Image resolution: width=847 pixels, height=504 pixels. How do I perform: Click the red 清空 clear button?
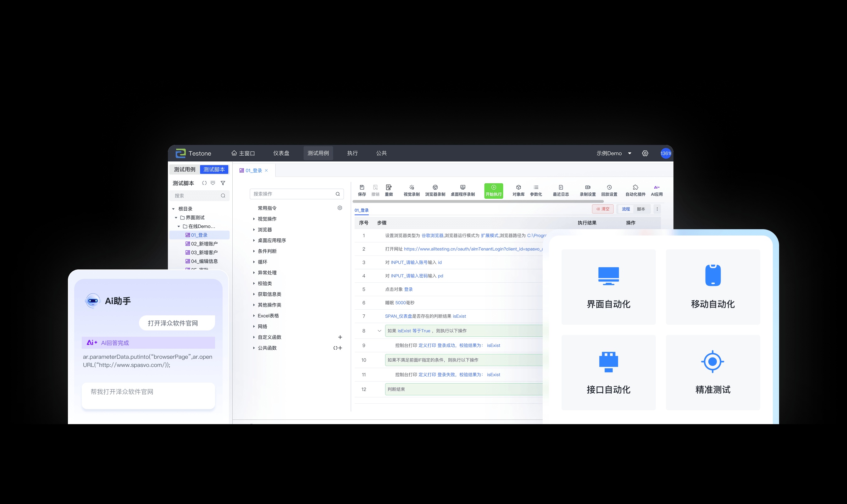point(602,209)
